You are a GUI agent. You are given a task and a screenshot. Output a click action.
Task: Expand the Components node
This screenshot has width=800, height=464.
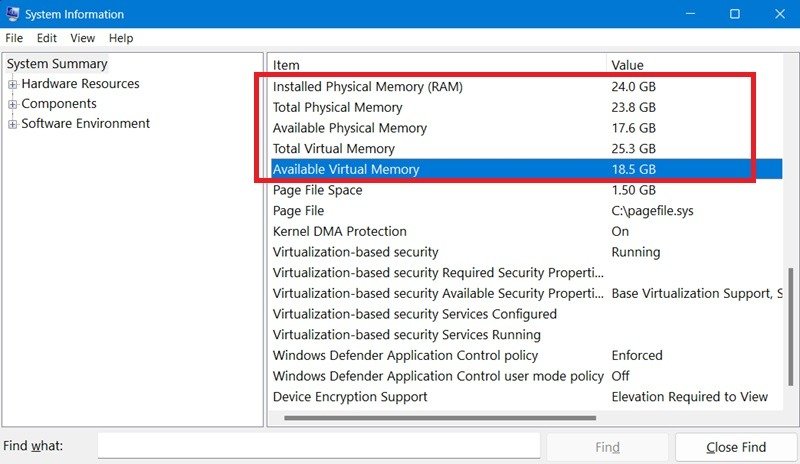[x=13, y=104]
